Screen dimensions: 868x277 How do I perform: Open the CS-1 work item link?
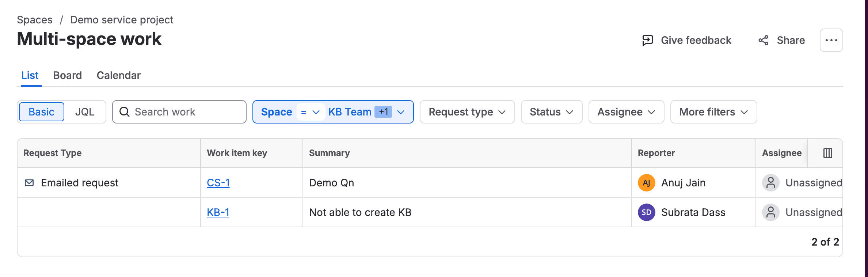tap(218, 183)
